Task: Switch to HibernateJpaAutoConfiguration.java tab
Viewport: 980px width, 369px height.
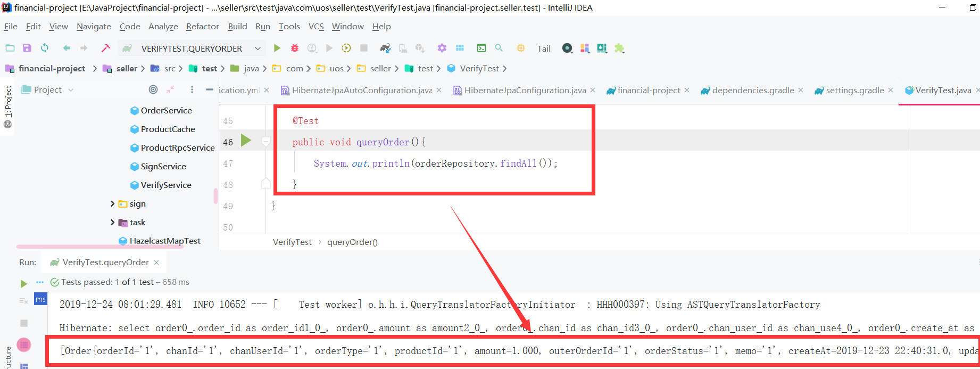Action: click(362, 90)
